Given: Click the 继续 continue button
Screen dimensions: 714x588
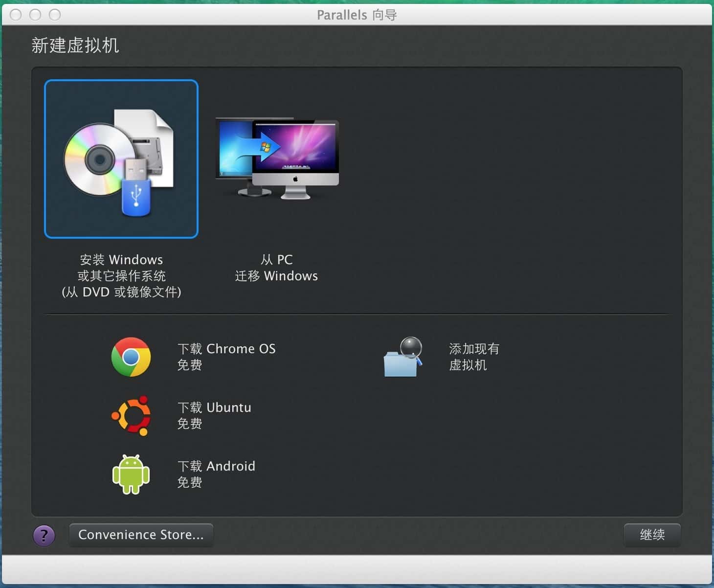Looking at the screenshot, I should [652, 535].
